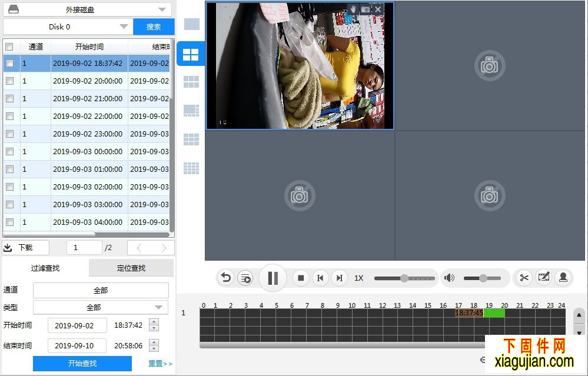Toggle synchronized playback icon
This screenshot has width=588, height=376.
click(245, 278)
